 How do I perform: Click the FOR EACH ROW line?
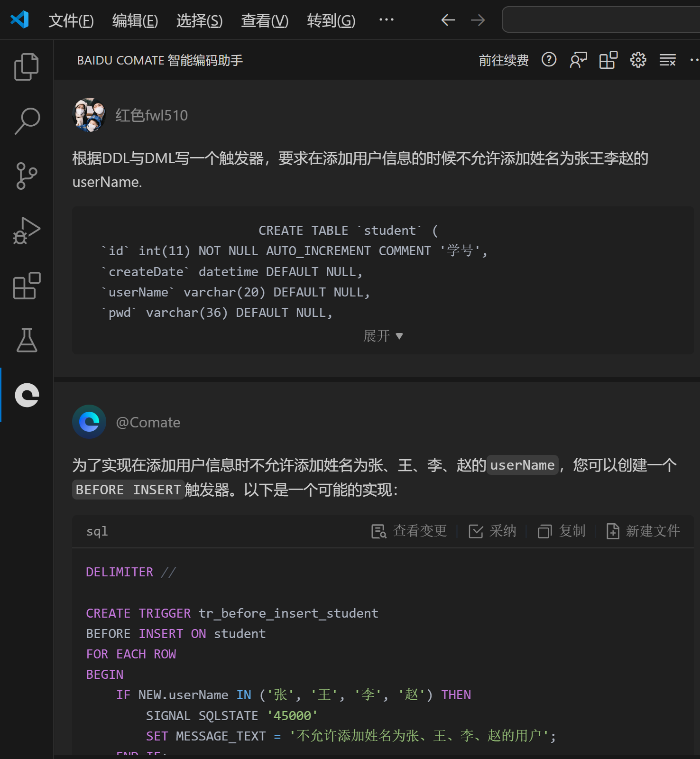(x=131, y=654)
